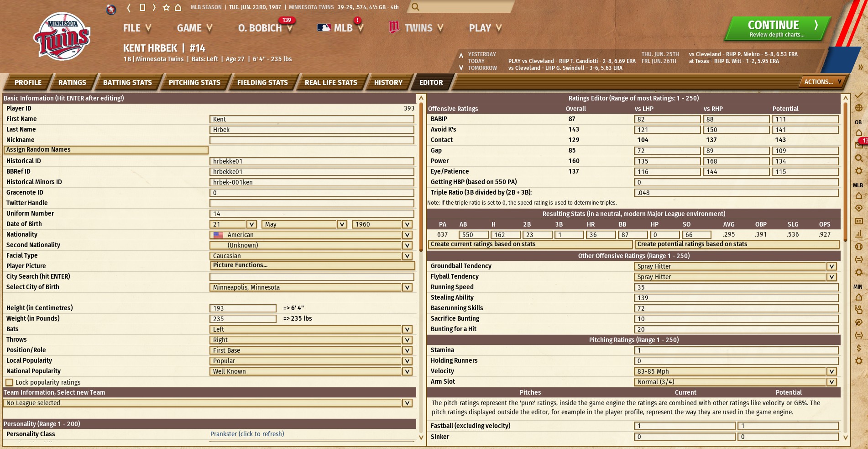Image resolution: width=868 pixels, height=449 pixels.
Task: Open the MLB transactions arrows icon
Action: point(858,259)
